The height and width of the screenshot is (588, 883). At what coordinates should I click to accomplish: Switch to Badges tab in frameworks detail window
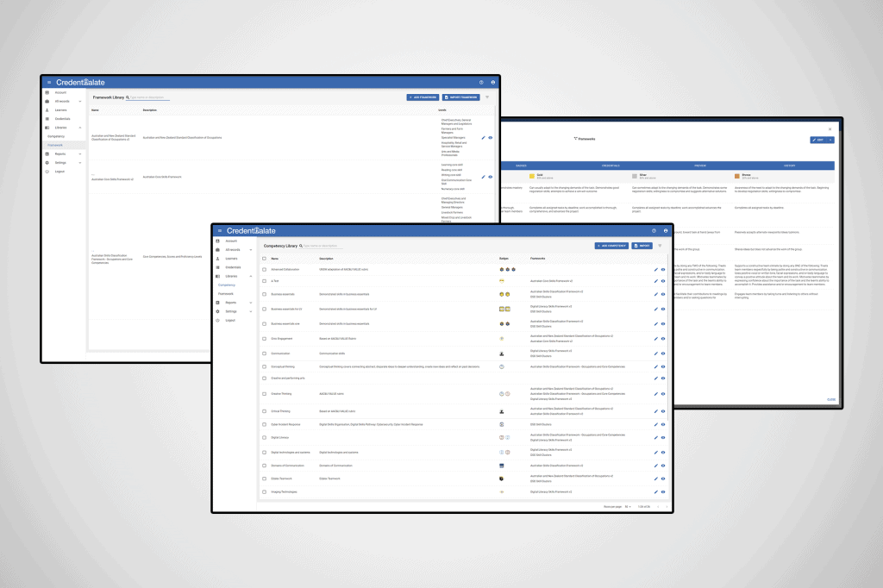(521, 166)
